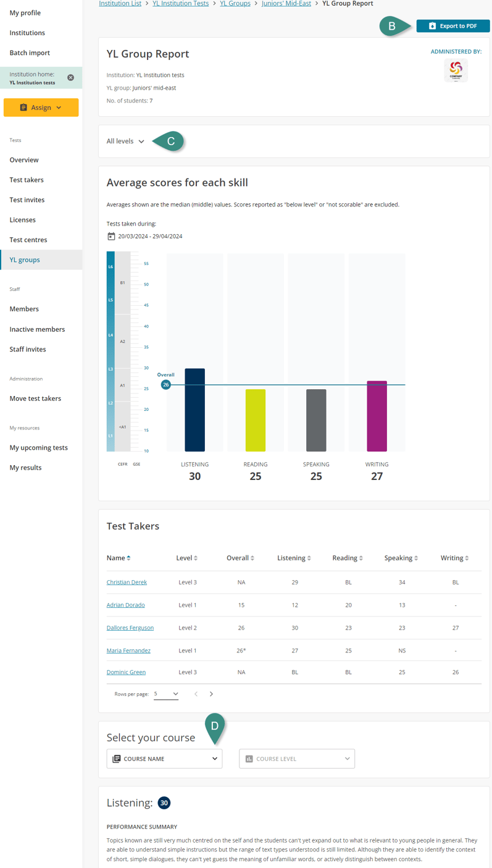
Task: Go to next page of test takers
Action: pyautogui.click(x=211, y=694)
